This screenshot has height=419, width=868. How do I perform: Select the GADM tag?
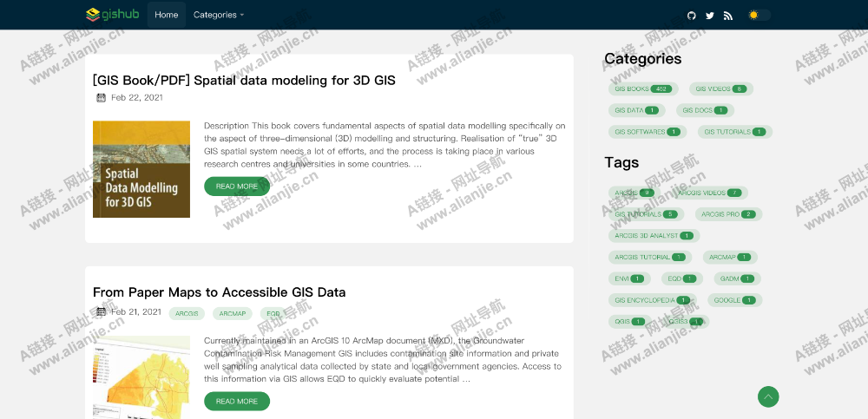pyautogui.click(x=737, y=279)
